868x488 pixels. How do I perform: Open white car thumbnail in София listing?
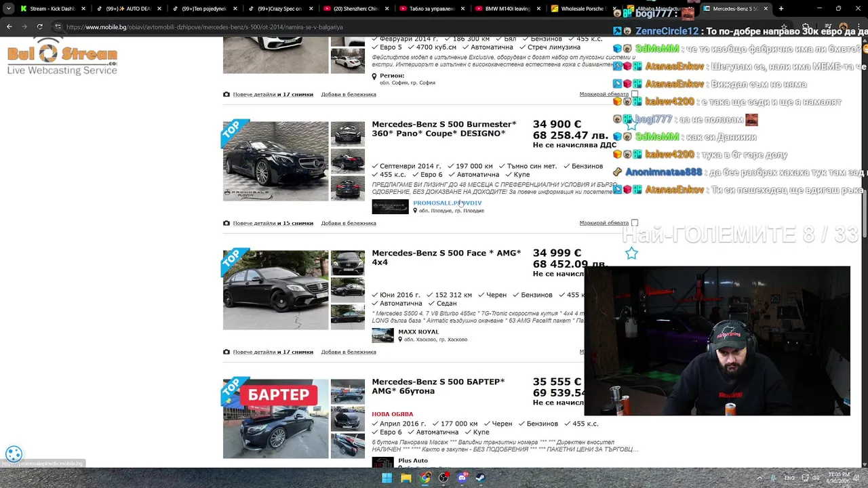click(348, 60)
